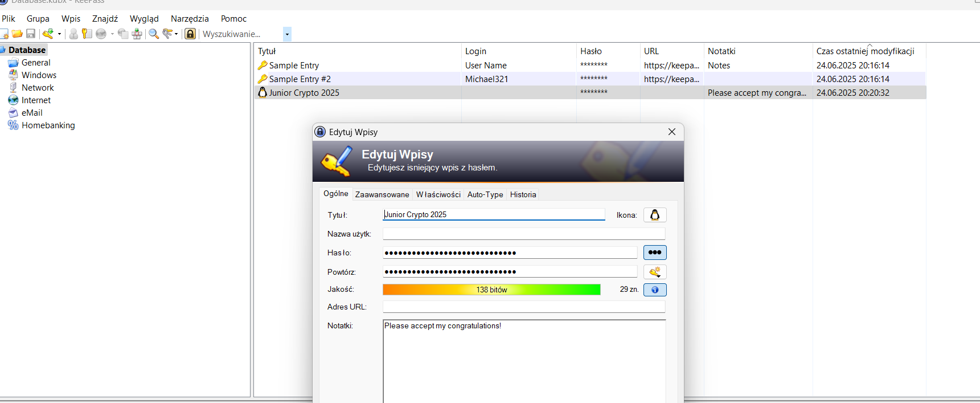The image size is (980, 403).
Task: Switch to the Auto-Type tab
Action: pos(485,194)
